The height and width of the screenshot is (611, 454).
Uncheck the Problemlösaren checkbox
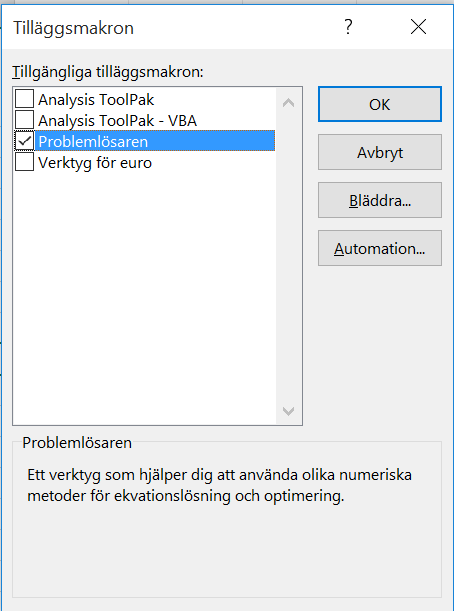click(x=25, y=141)
